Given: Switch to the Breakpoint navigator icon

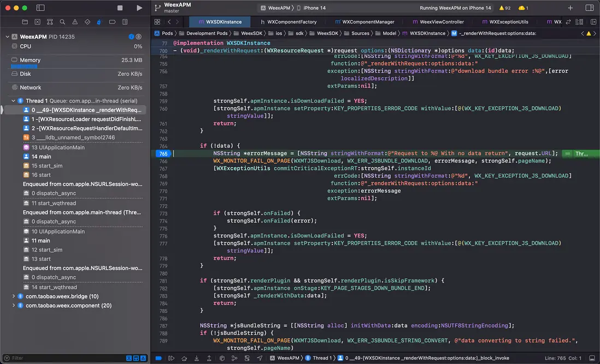Looking at the screenshot, I should 112,22.
